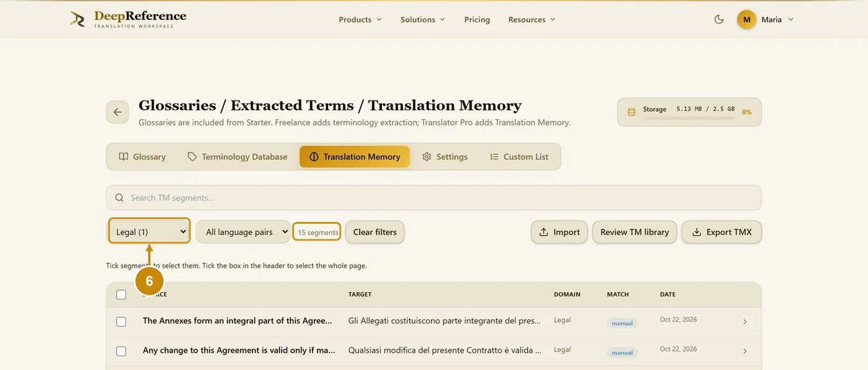Toggle dark mode moon icon
Image resolution: width=868 pixels, height=370 pixels.
[x=719, y=19]
